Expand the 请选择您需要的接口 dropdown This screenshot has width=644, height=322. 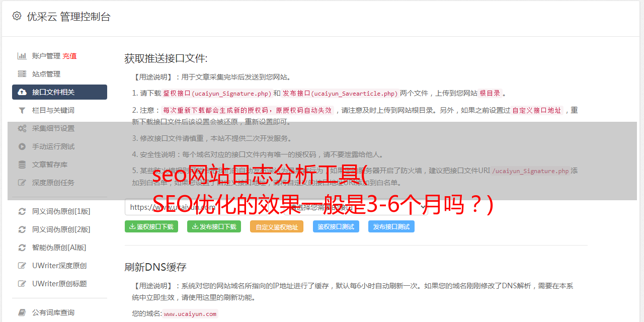pyautogui.click(x=356, y=207)
